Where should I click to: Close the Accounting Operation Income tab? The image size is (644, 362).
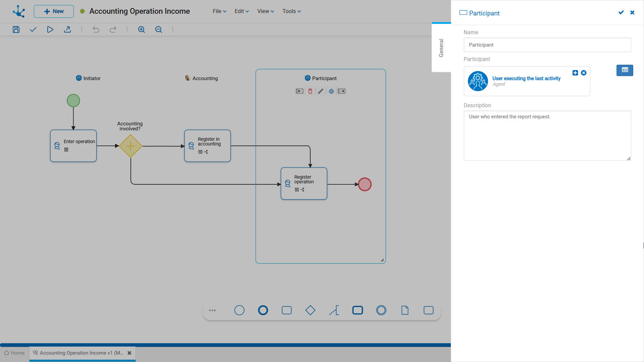129,353
